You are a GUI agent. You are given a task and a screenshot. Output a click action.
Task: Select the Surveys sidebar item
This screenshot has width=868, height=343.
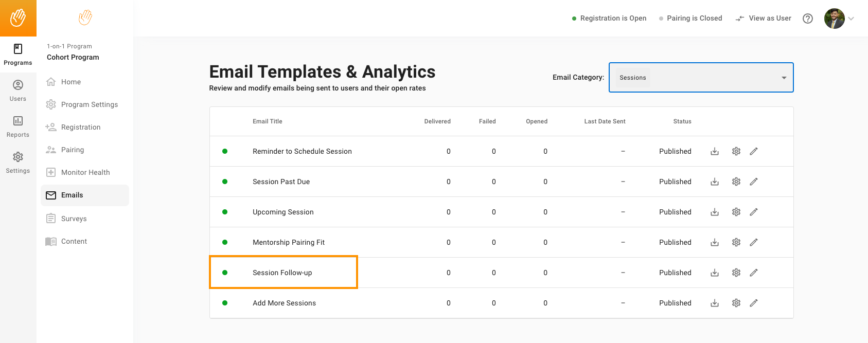[74, 219]
